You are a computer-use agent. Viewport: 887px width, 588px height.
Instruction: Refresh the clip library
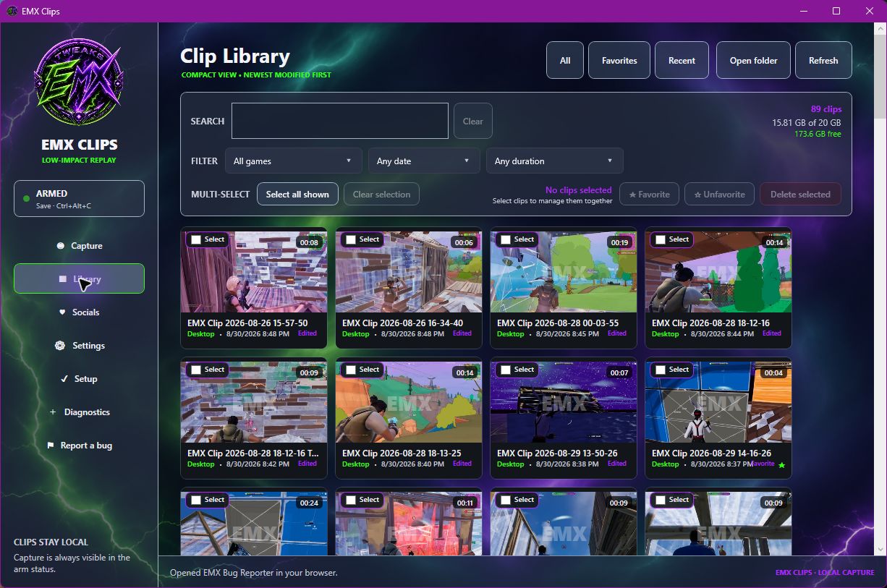coord(823,60)
